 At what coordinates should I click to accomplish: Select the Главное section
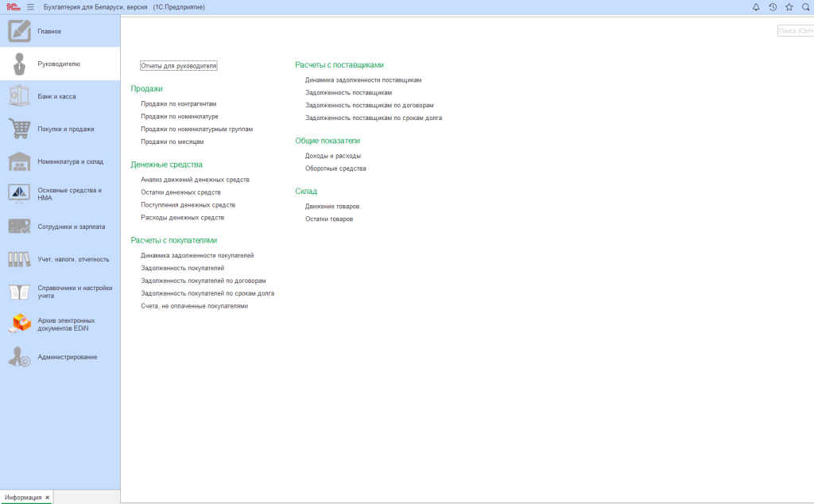(49, 31)
